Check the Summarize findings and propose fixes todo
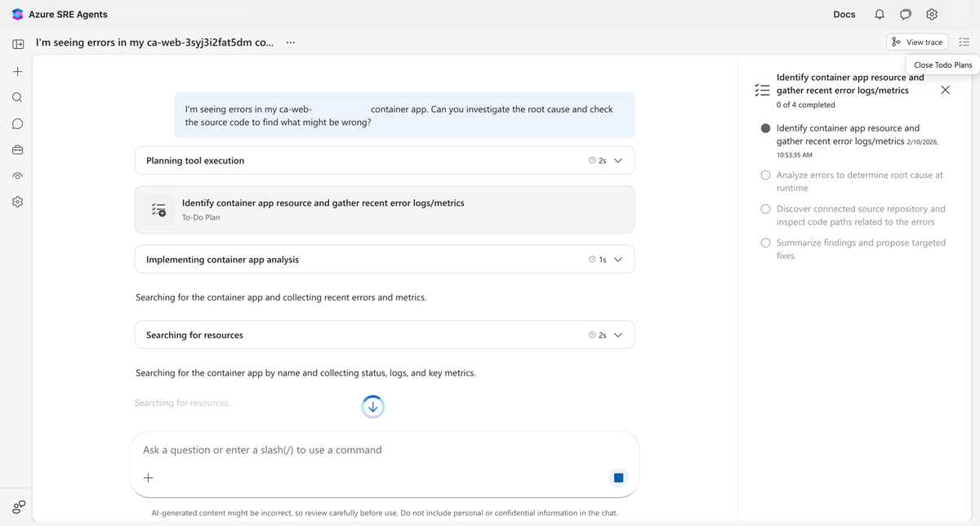980x526 pixels. click(x=765, y=243)
